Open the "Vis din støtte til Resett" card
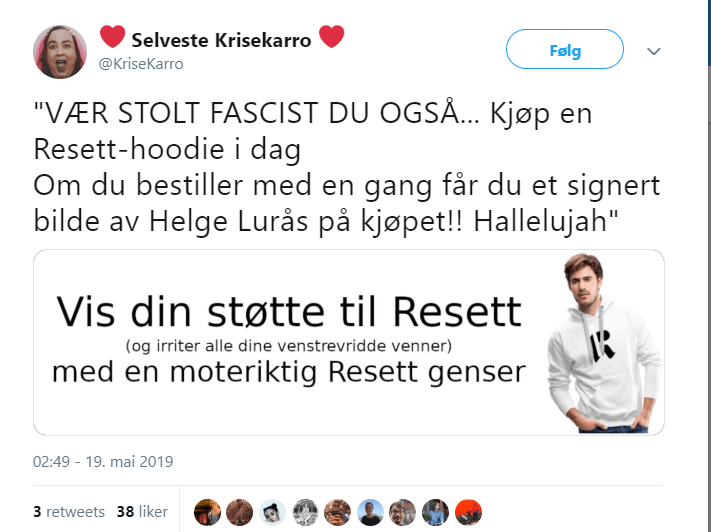Image resolution: width=711 pixels, height=532 pixels. [x=289, y=342]
